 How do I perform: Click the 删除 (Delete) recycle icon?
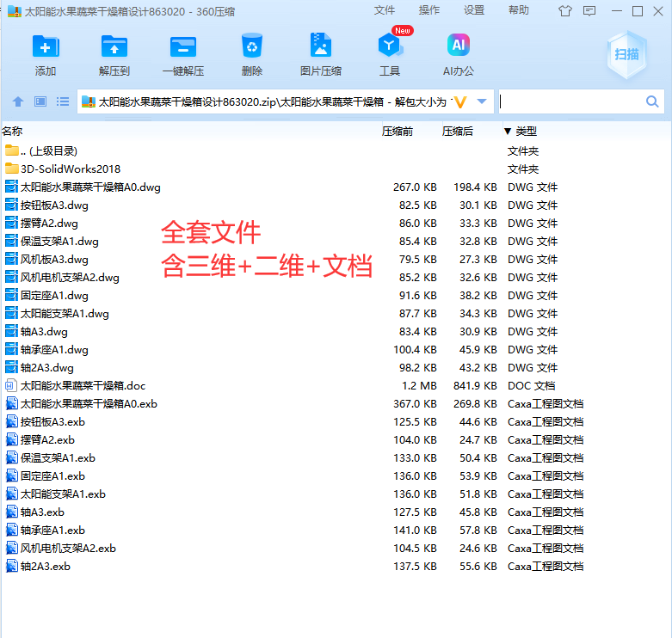click(252, 46)
